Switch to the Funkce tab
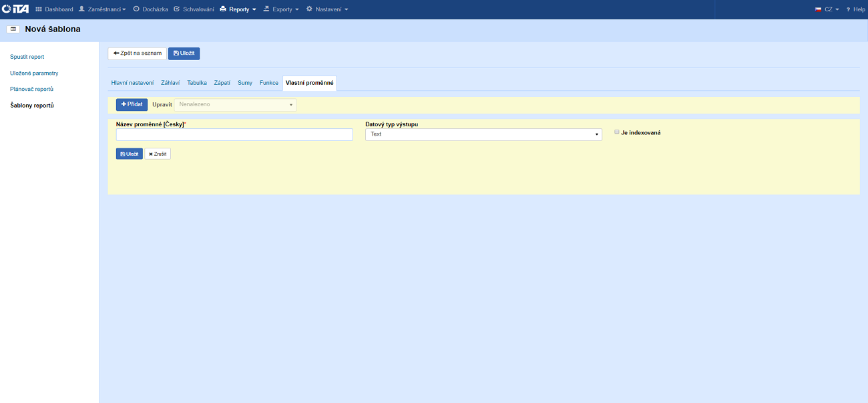The image size is (868, 403). point(269,83)
